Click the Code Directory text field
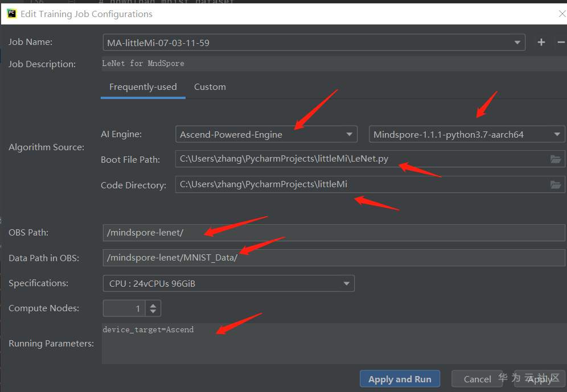This screenshot has width=567, height=392. [x=362, y=184]
